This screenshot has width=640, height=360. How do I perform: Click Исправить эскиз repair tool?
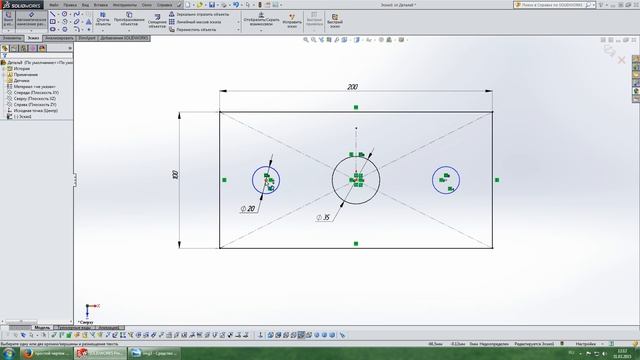(292, 21)
